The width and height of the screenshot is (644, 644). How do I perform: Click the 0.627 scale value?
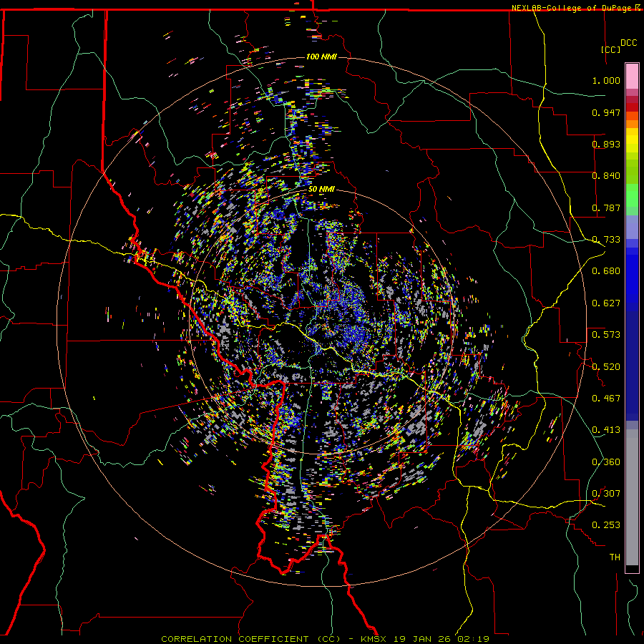point(606,303)
